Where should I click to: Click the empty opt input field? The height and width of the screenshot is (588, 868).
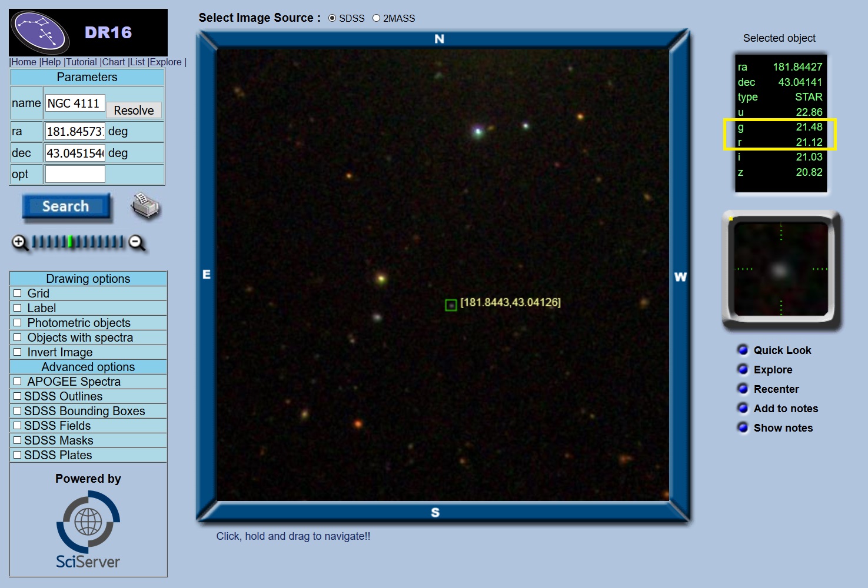point(75,174)
